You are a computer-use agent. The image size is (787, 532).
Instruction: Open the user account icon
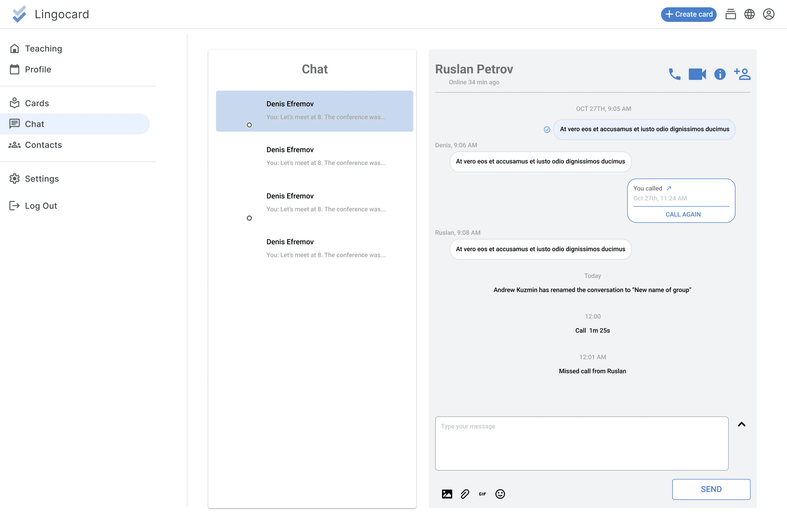[x=768, y=14]
